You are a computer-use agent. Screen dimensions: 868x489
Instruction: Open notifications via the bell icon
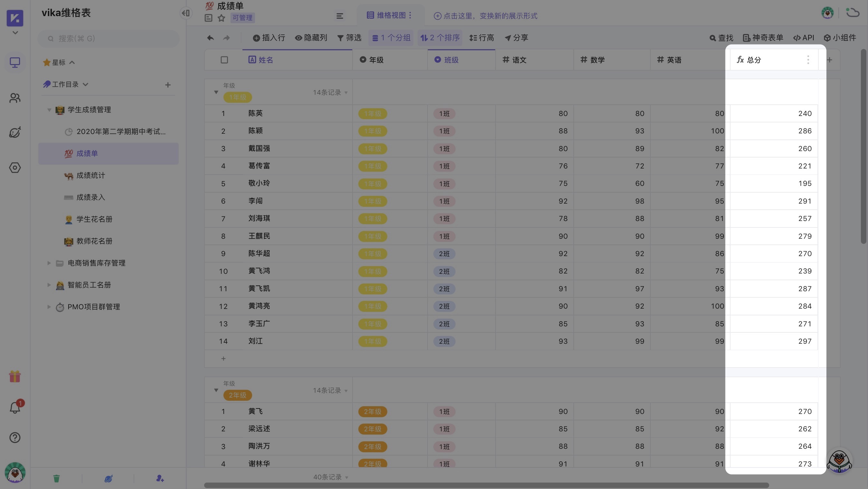[15, 408]
